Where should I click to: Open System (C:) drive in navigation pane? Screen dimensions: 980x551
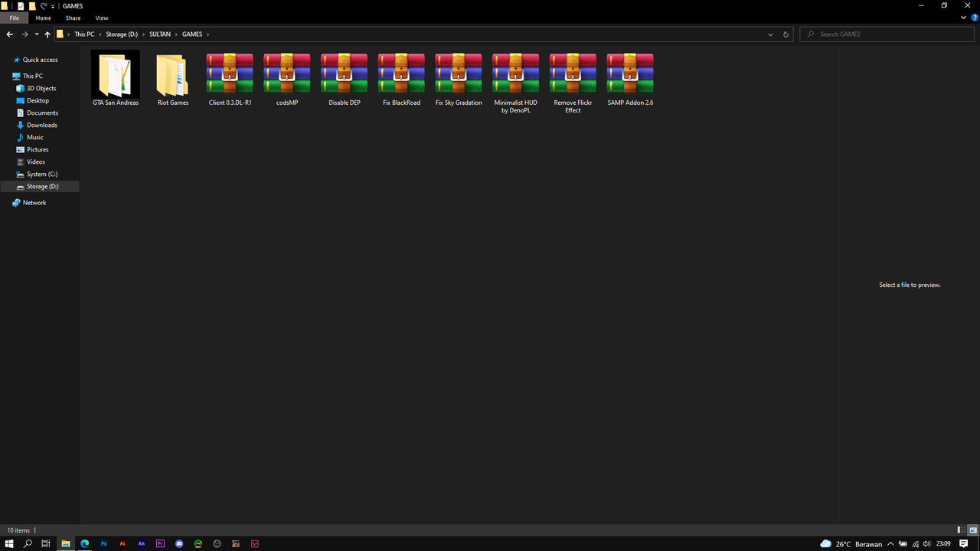point(42,174)
